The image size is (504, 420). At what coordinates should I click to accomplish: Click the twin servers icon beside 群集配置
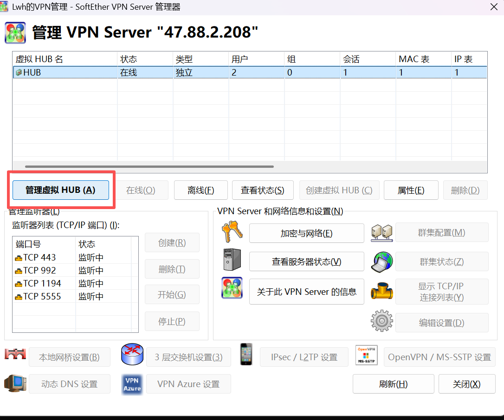381,233
